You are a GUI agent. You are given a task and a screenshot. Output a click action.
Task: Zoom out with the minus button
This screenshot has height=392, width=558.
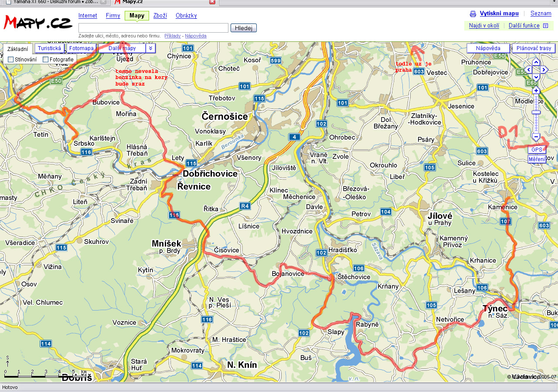point(536,137)
